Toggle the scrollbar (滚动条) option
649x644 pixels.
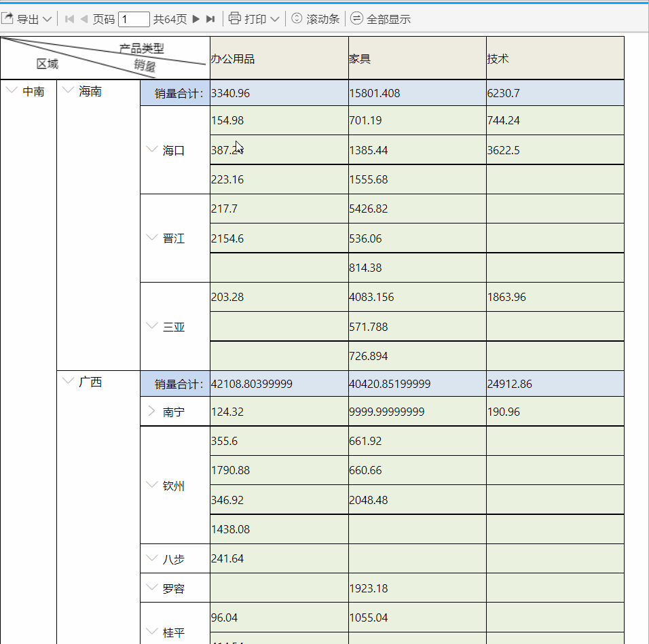tap(316, 19)
